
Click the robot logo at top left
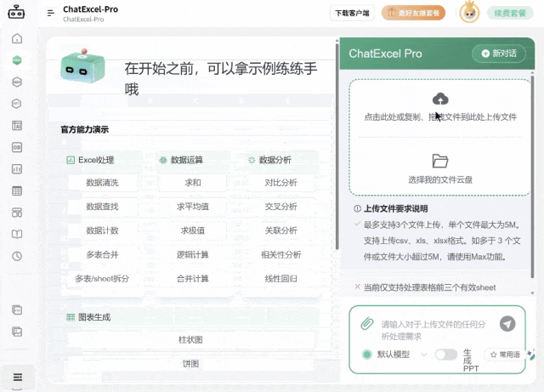(16, 12)
